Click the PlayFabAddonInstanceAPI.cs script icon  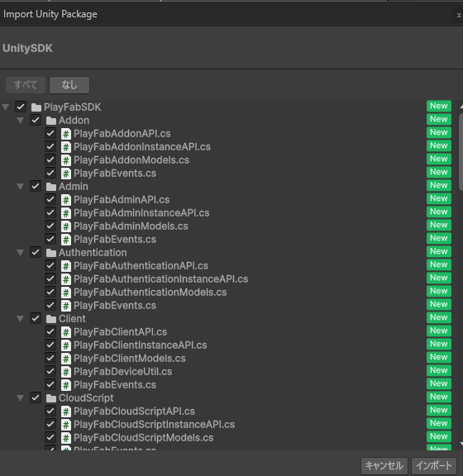tap(66, 147)
